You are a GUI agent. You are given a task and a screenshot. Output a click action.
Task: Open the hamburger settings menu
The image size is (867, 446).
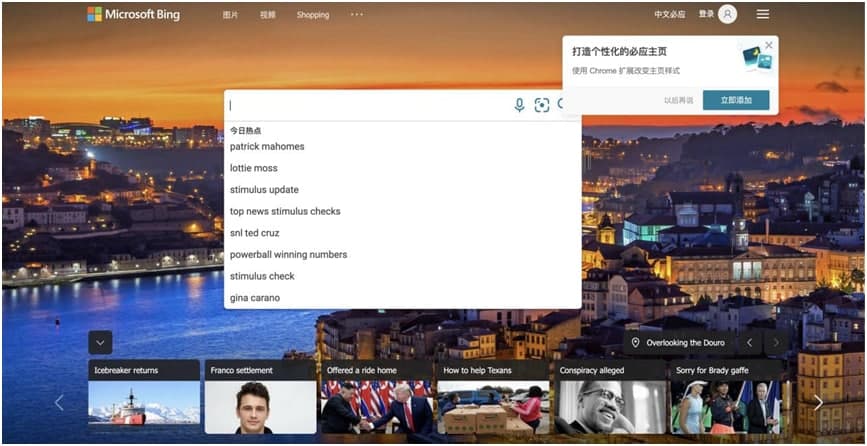pos(762,14)
